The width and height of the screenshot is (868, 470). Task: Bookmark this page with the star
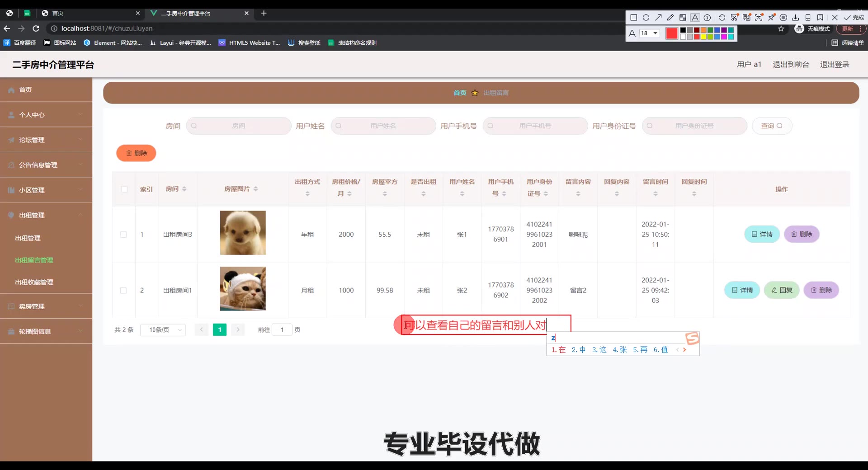click(x=781, y=29)
